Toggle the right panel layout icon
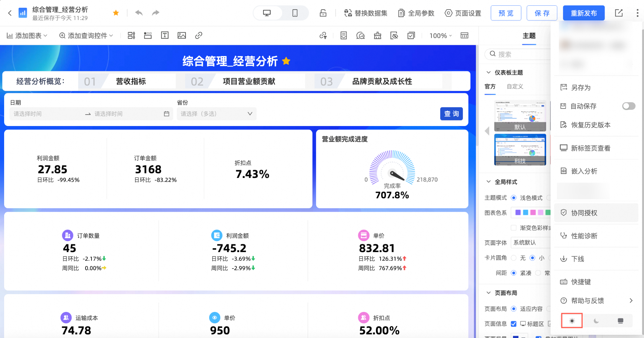This screenshot has width=644, height=338. click(x=464, y=35)
